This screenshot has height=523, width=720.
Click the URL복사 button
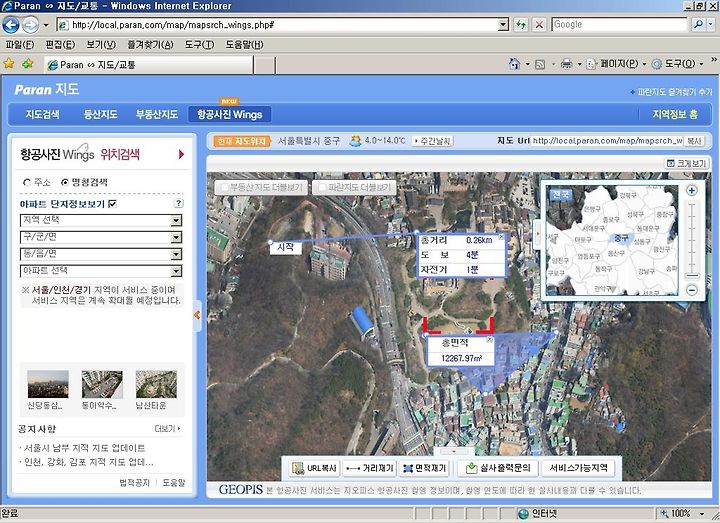click(x=315, y=468)
